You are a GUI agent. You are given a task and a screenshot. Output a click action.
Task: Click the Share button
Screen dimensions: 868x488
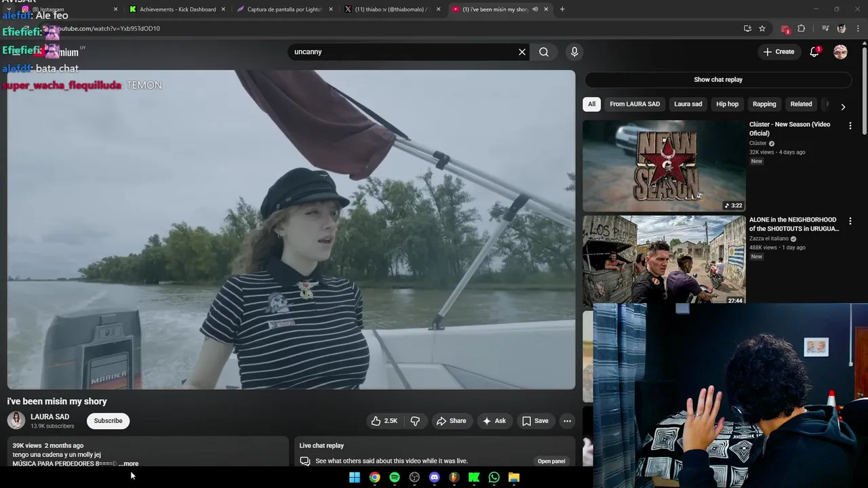pos(451,421)
